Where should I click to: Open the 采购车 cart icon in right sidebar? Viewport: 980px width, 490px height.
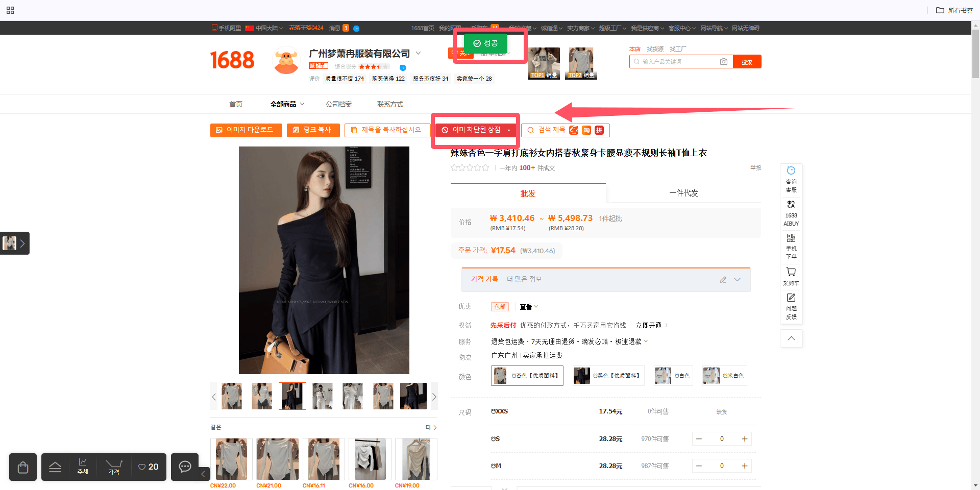pos(791,276)
